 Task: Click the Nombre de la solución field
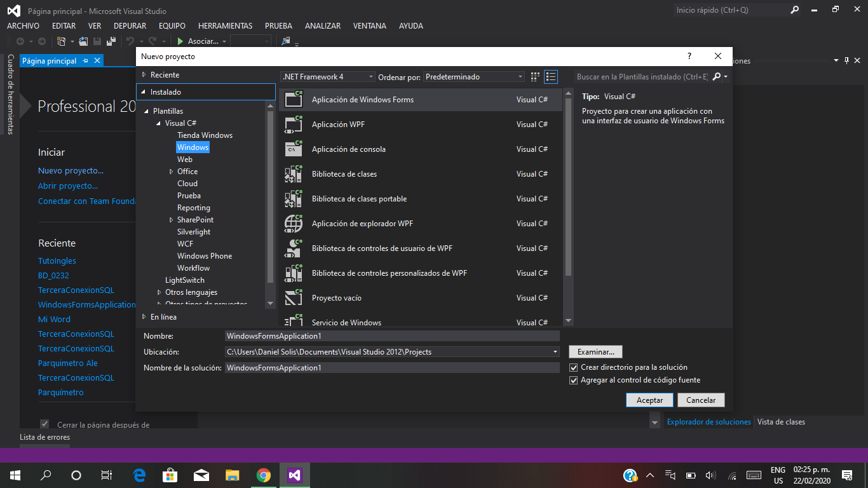click(x=392, y=368)
